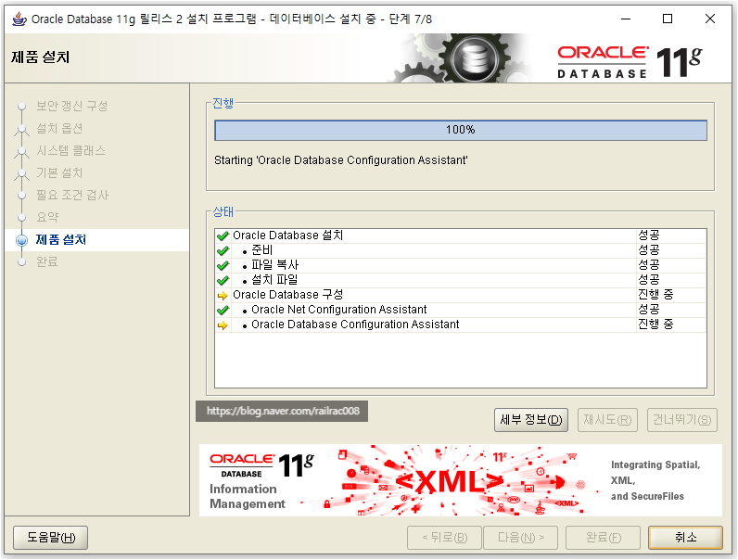Select the 제품 설치 step label
The image size is (738, 560).
click(x=60, y=239)
